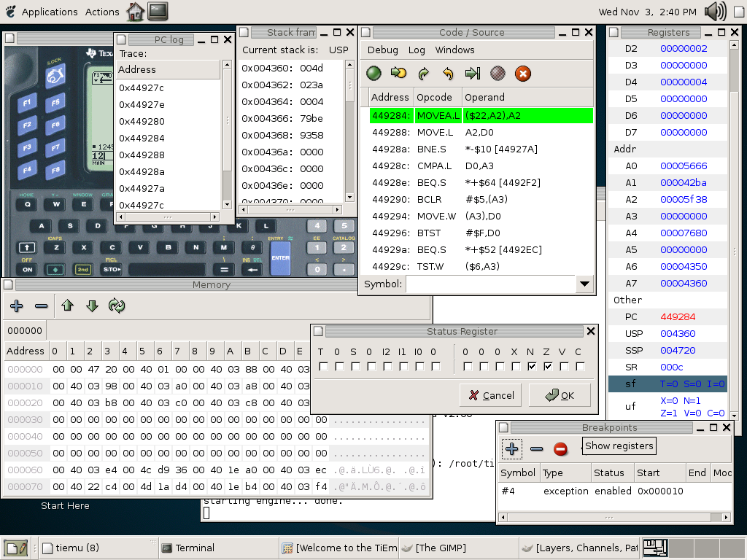747x560 pixels.
Task: Toggle the X flag checkbox
Action: pos(516,367)
